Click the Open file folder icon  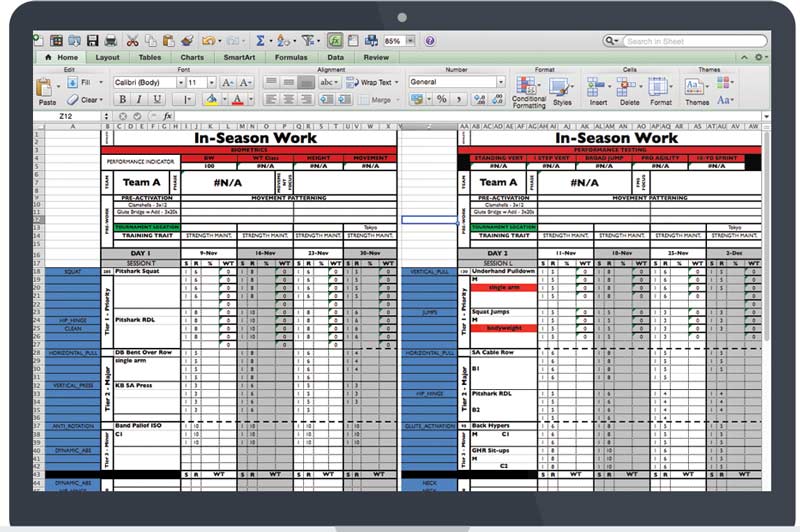coord(74,41)
